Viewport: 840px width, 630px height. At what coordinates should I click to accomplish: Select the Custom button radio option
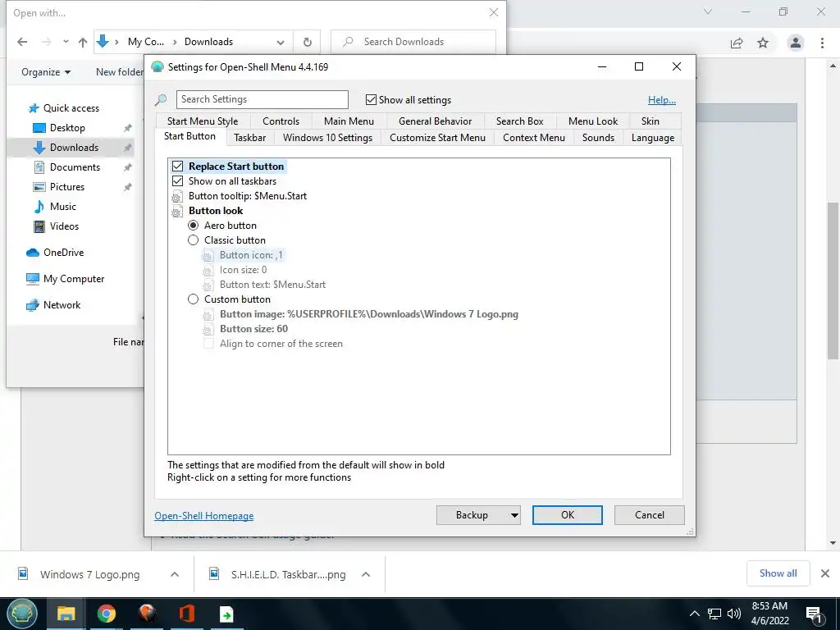coord(193,299)
